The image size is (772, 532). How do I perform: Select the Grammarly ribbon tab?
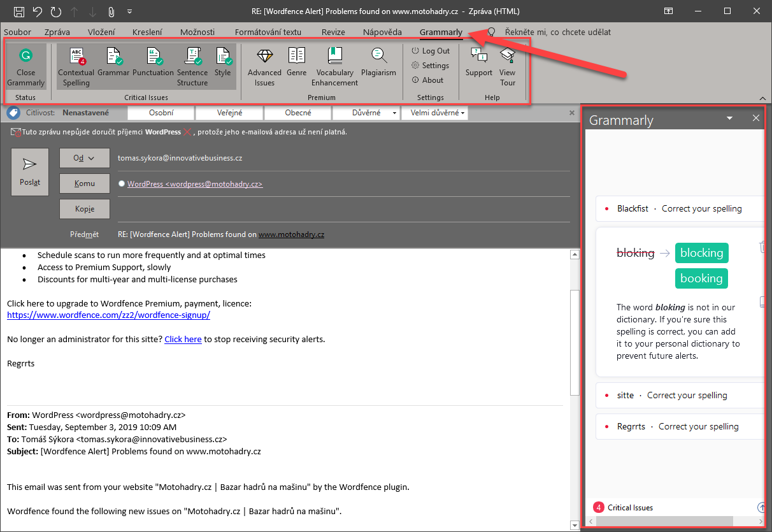(441, 32)
